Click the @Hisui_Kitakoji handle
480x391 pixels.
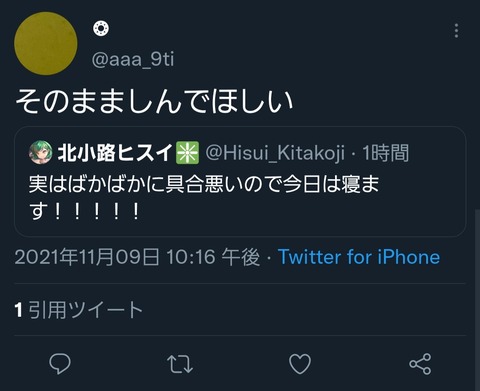(275, 153)
